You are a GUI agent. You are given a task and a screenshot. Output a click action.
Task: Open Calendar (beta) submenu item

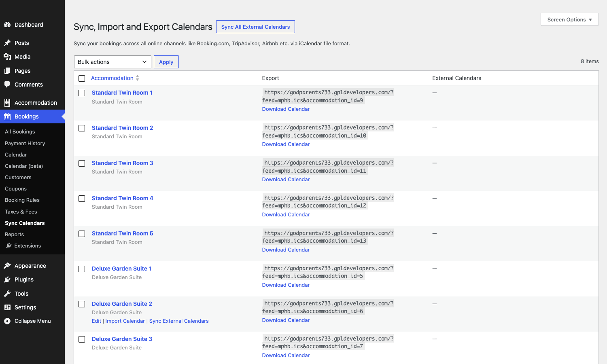pos(24,166)
